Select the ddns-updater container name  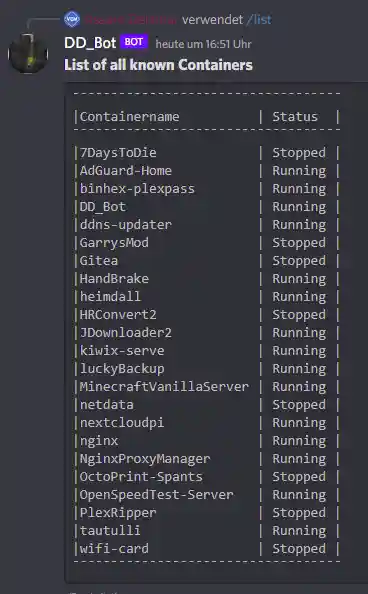126,225
